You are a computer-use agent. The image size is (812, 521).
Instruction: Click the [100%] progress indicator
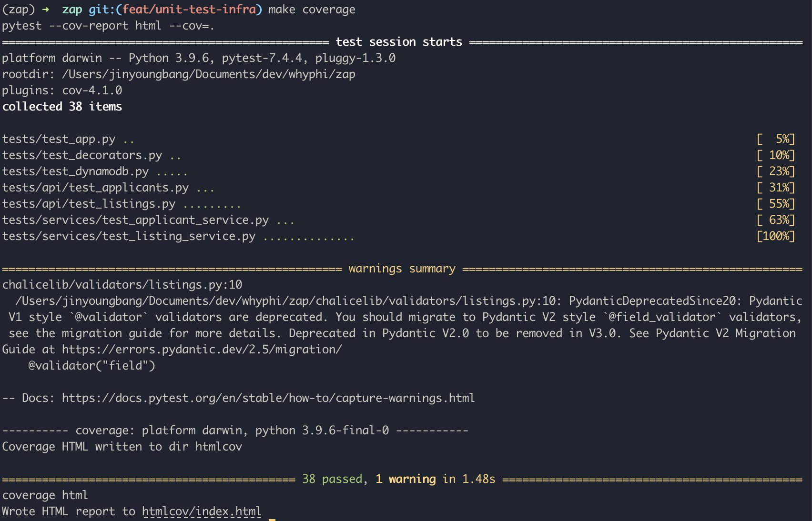pyautogui.click(x=776, y=236)
